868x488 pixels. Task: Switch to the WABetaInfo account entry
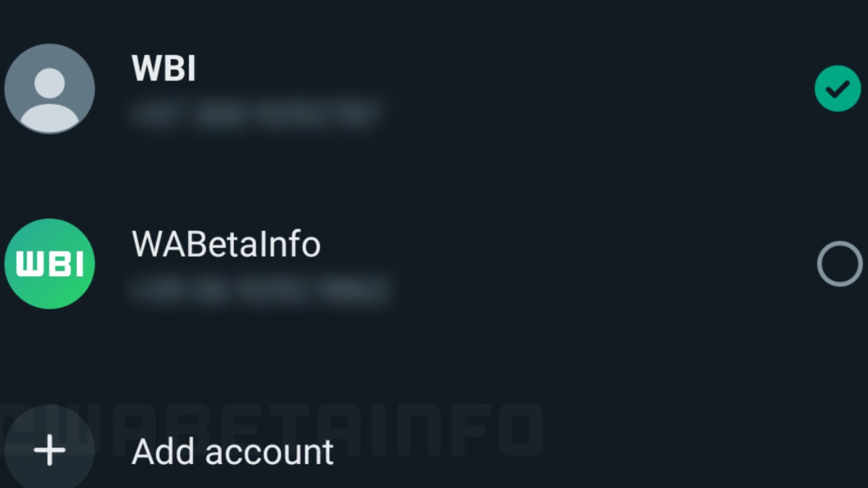pos(434,264)
